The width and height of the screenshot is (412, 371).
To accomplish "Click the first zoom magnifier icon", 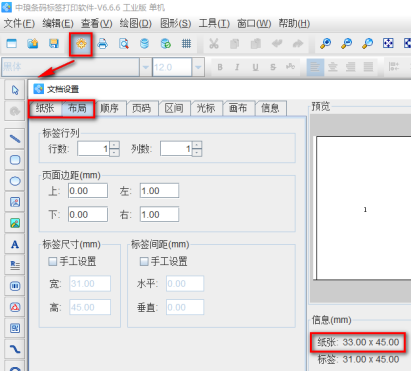I will [x=325, y=43].
